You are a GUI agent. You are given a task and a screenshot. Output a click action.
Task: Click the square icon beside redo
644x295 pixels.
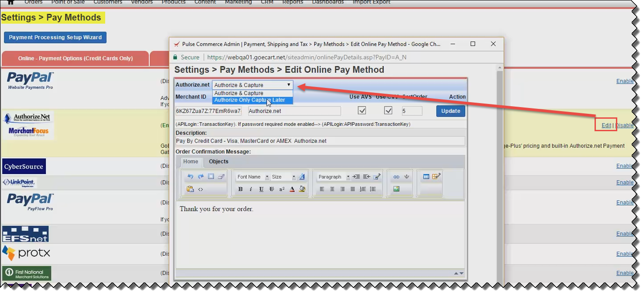[211, 177]
